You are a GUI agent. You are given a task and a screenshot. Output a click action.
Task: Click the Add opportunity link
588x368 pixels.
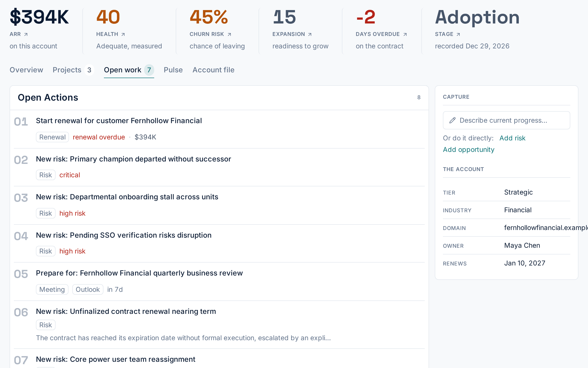(x=469, y=149)
